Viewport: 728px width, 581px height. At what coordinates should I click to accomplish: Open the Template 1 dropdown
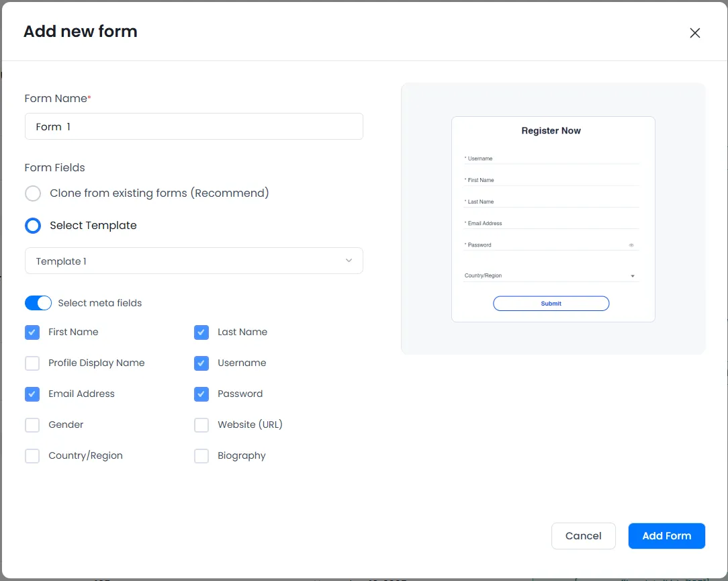(x=193, y=261)
